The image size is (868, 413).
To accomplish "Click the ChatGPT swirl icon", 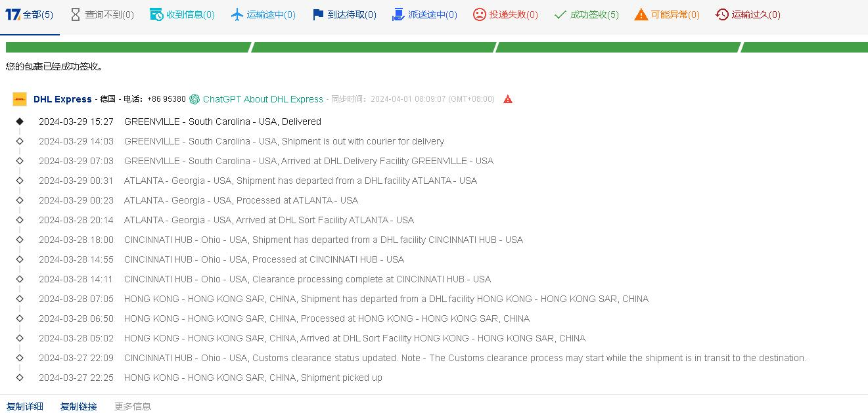I will click(x=194, y=99).
